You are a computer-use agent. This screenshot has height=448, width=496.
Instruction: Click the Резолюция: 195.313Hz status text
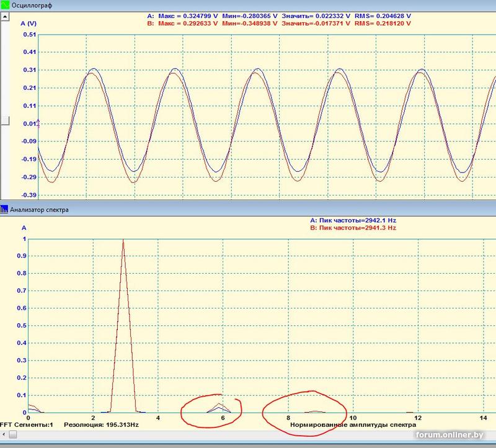[x=101, y=424]
